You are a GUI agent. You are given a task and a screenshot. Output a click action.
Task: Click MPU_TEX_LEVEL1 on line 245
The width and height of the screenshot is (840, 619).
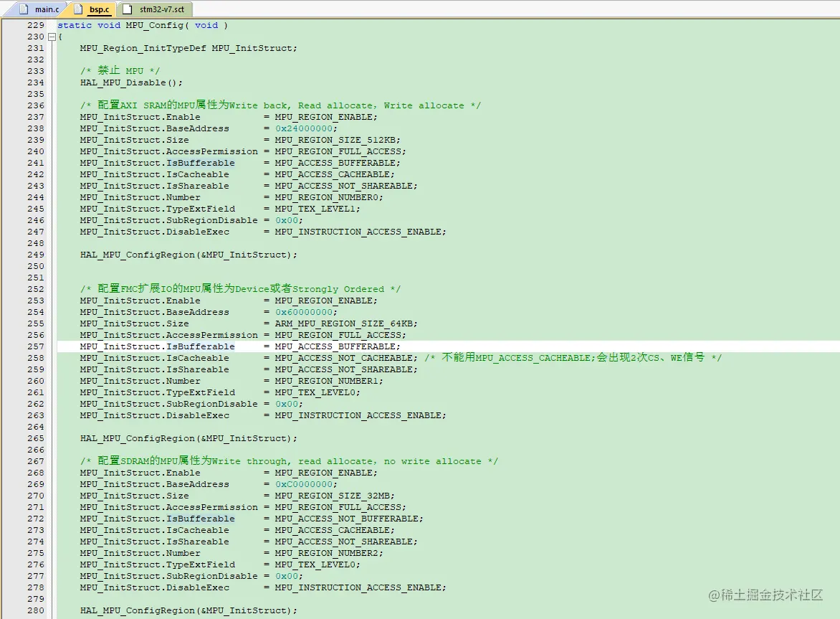(315, 209)
